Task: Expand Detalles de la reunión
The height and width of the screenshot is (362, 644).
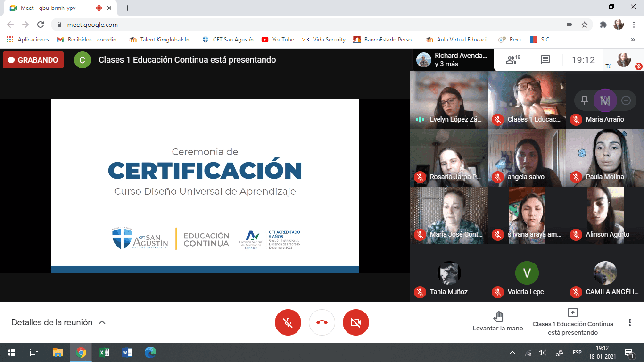Action: [58, 322]
